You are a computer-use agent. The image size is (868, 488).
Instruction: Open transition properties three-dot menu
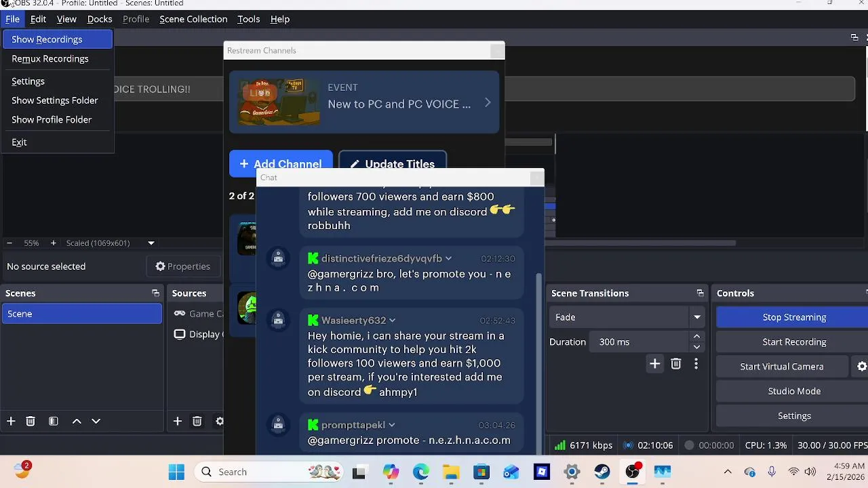point(696,364)
